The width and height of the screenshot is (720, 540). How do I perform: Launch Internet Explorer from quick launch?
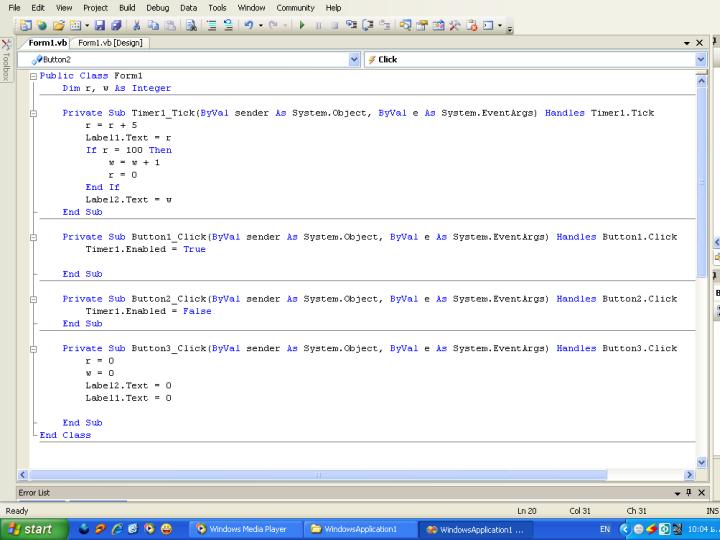[117, 529]
